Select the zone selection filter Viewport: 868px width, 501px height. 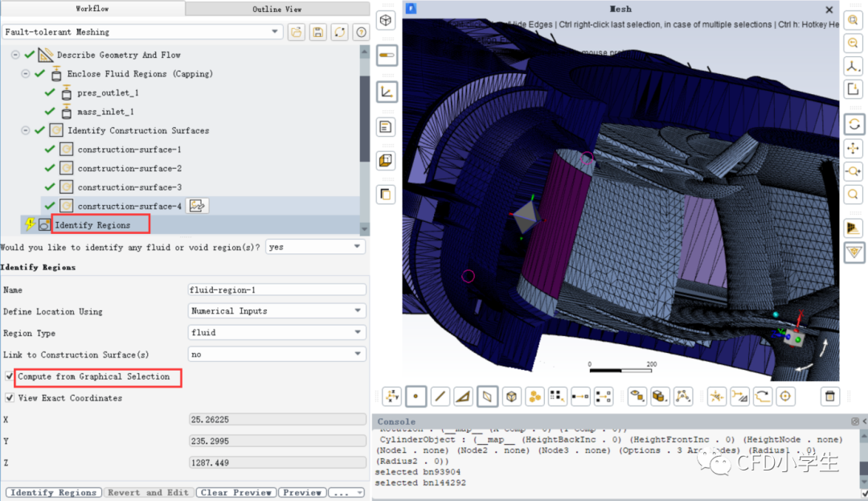[487, 396]
